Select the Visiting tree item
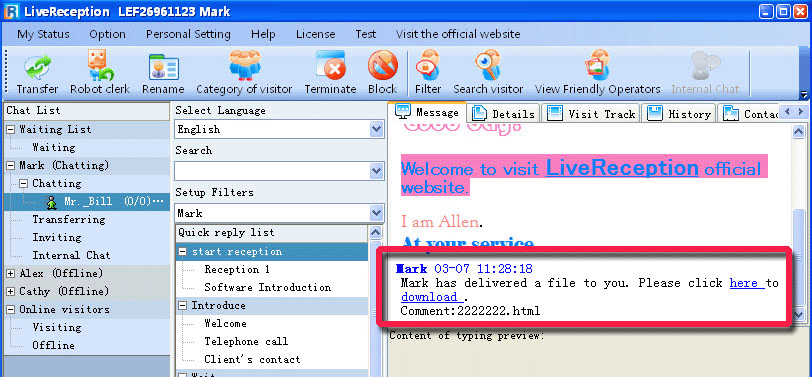The width and height of the screenshot is (812, 377). (x=57, y=328)
